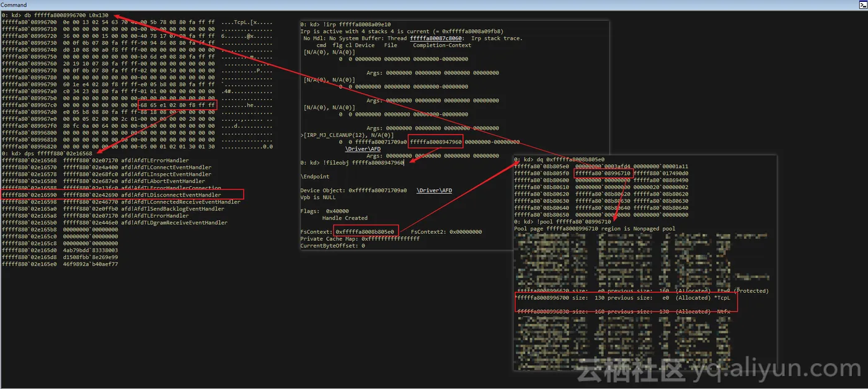This screenshot has height=389, width=868.
Task: Select the \Endpoint file object name
Action: (316, 176)
